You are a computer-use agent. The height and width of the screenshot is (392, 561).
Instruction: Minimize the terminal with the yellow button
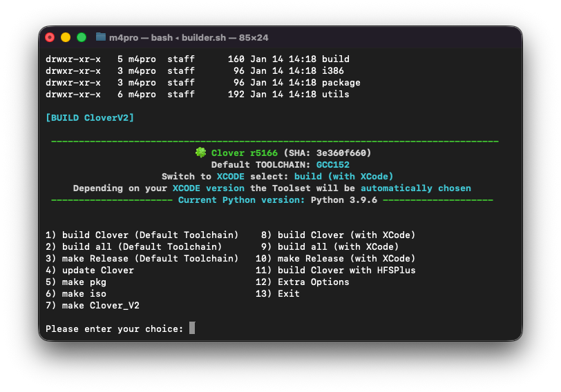click(x=66, y=37)
